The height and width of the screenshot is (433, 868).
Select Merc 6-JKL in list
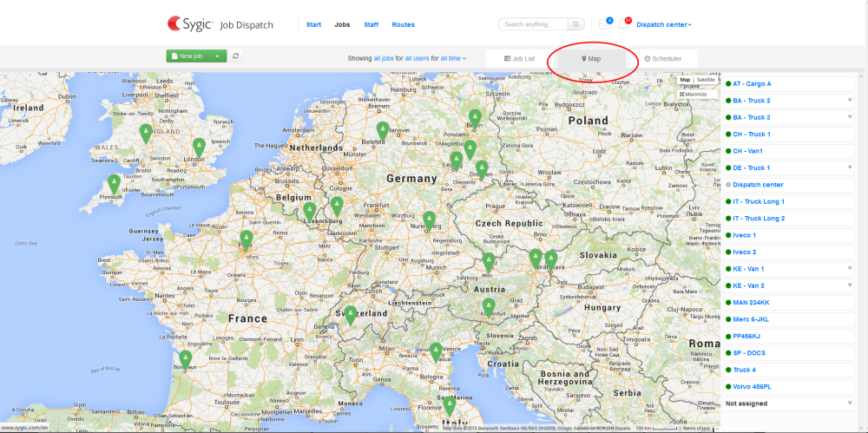(789, 319)
